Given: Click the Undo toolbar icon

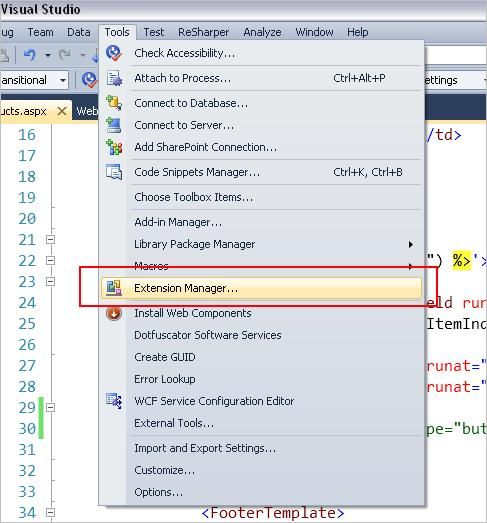Looking at the screenshot, I should (x=30, y=55).
